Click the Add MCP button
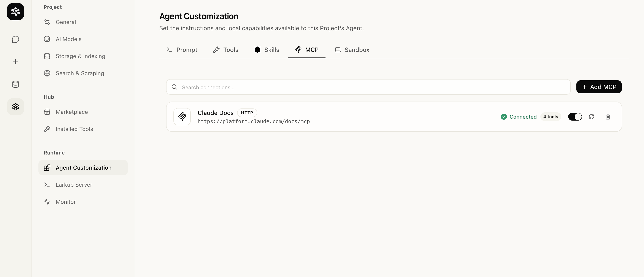The width and height of the screenshot is (644, 277). pos(599,87)
